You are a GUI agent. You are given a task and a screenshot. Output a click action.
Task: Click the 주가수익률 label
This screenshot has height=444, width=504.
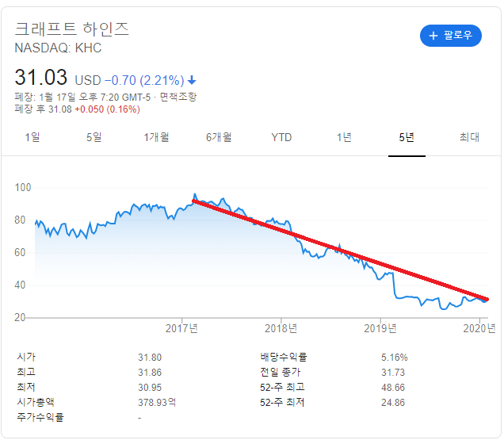(x=40, y=417)
